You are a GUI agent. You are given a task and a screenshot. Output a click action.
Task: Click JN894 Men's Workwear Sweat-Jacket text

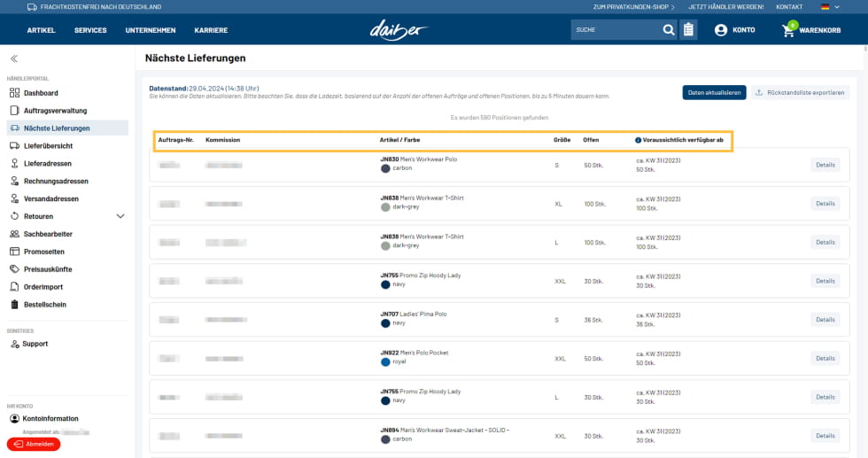click(x=445, y=431)
